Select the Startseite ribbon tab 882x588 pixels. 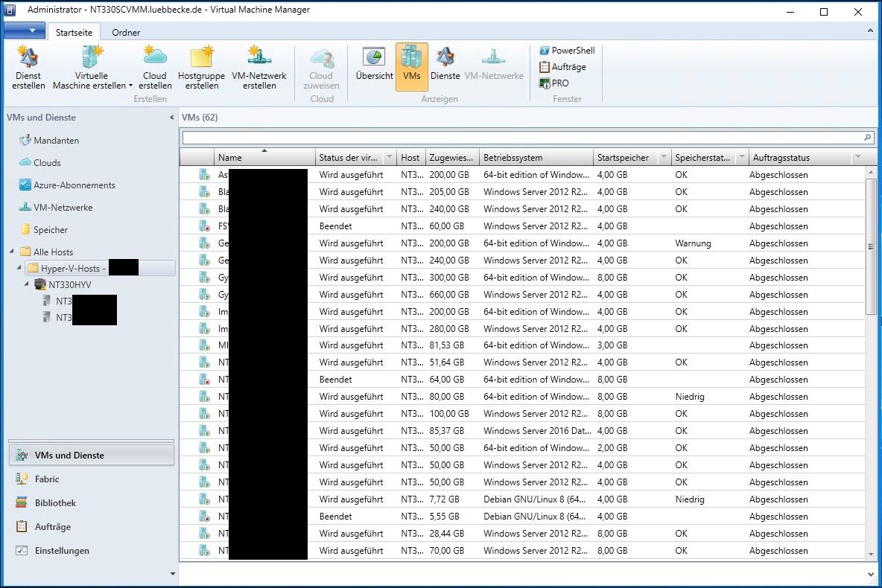74,33
